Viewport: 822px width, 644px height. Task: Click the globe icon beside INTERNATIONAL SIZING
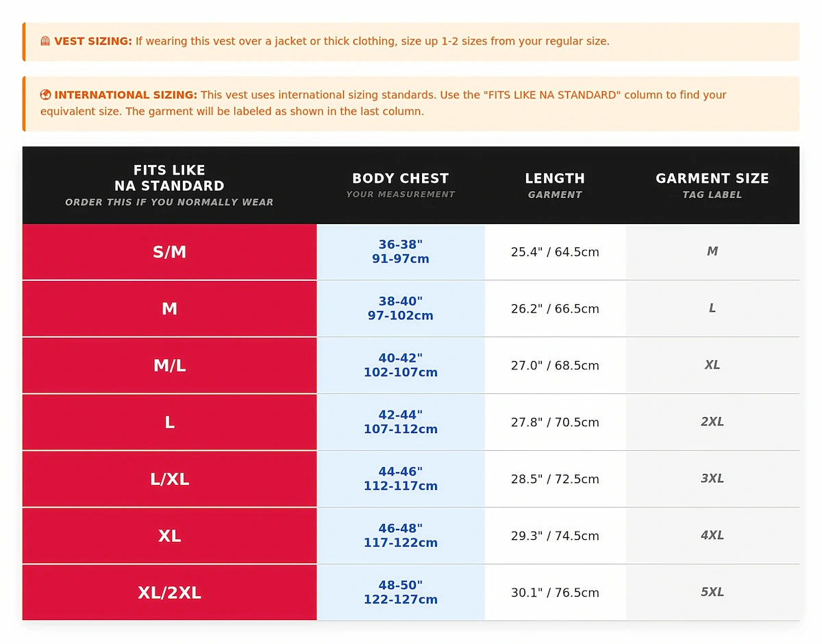point(45,95)
